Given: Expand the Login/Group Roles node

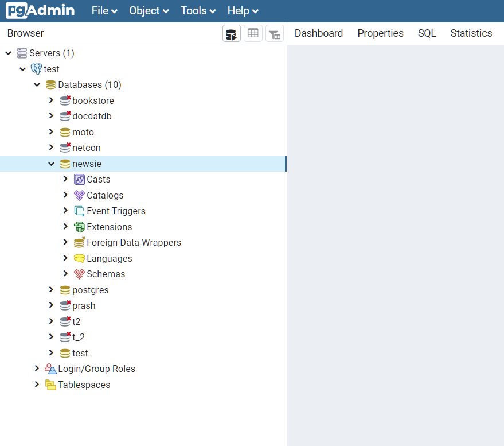Looking at the screenshot, I should coord(37,369).
